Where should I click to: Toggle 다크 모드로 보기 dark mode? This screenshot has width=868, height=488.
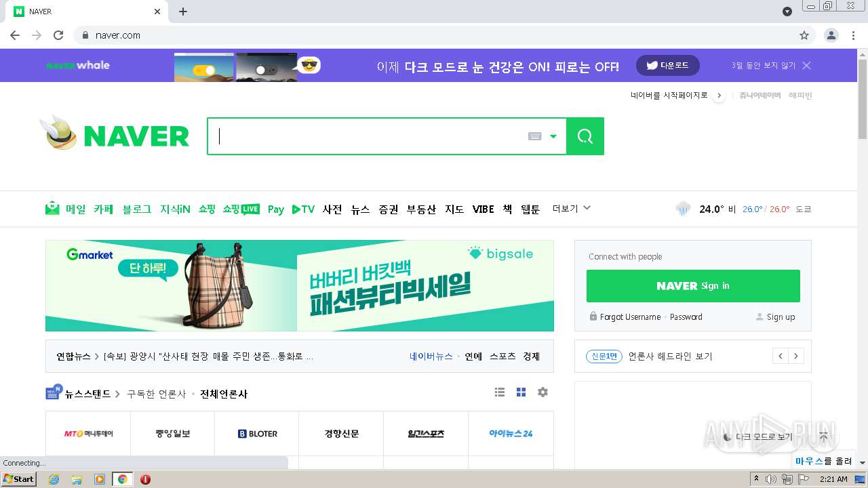pos(757,437)
